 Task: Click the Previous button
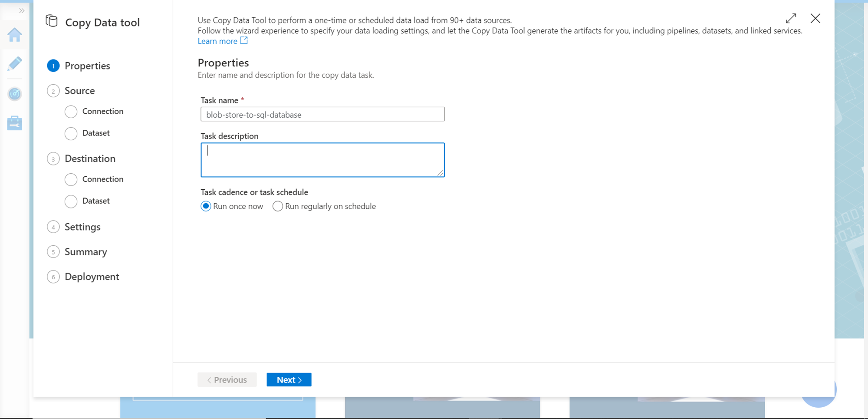tap(227, 379)
